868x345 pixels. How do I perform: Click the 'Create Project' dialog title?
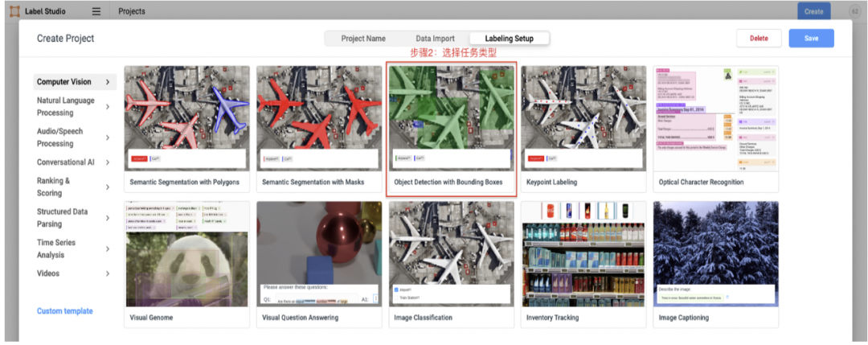[65, 39]
